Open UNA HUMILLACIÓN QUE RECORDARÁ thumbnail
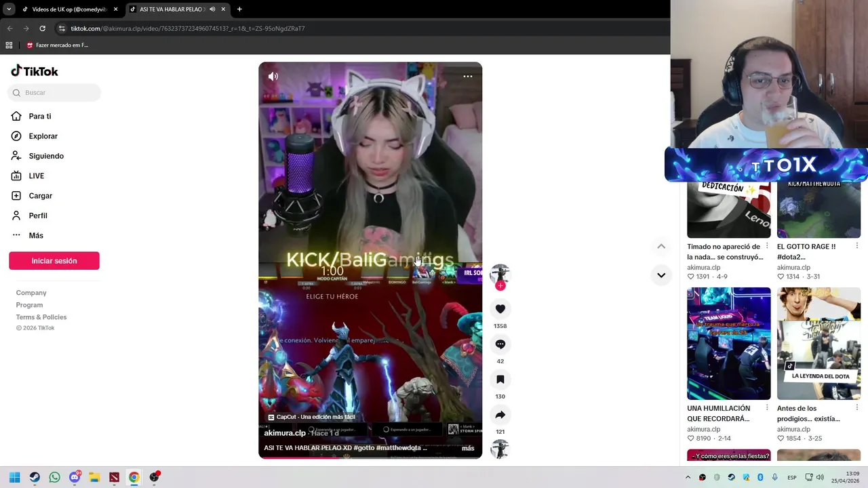The image size is (868, 488). pos(729,344)
